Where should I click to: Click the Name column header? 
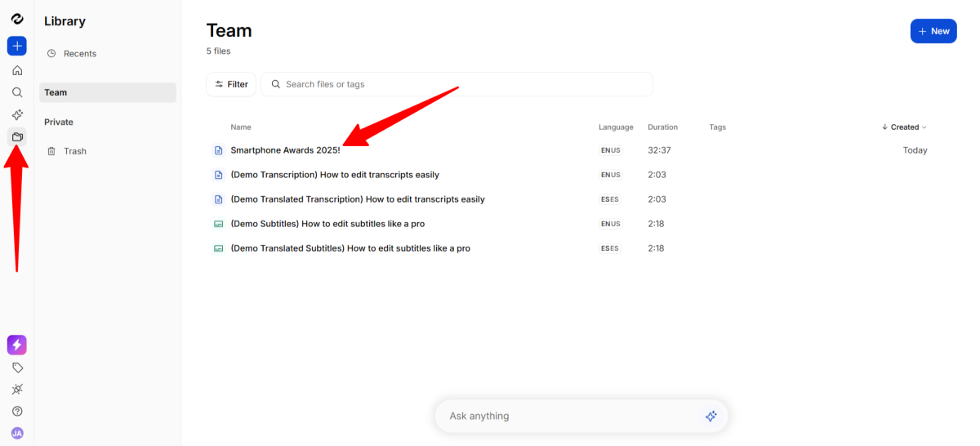[x=241, y=127]
